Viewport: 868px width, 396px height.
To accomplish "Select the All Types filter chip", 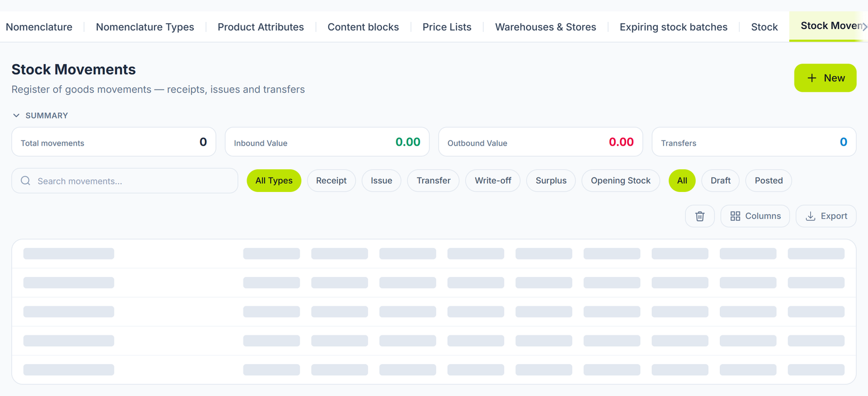I will pos(274,181).
